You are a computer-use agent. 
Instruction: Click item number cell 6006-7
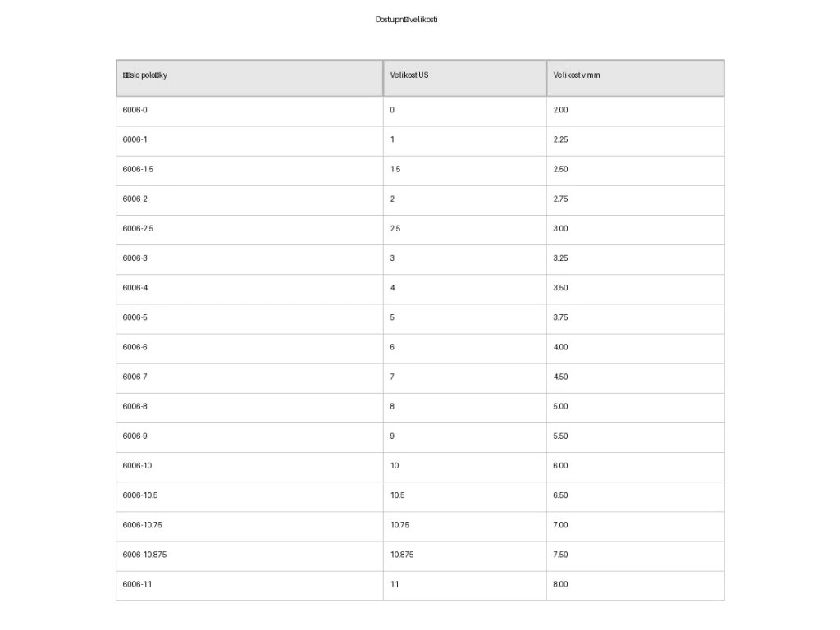point(135,377)
